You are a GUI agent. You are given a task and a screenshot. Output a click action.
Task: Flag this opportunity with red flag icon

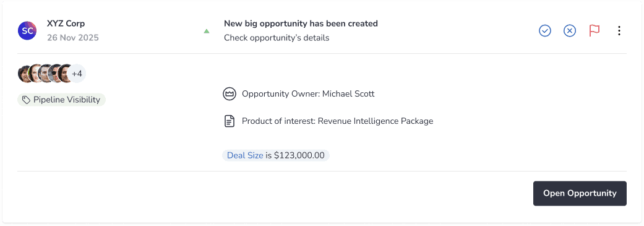595,31
